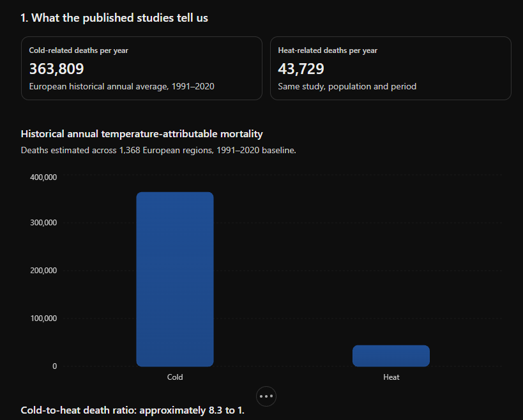Select 'Cold-to-heat death ratio' statement
523x420 pixels.
pyautogui.click(x=132, y=410)
